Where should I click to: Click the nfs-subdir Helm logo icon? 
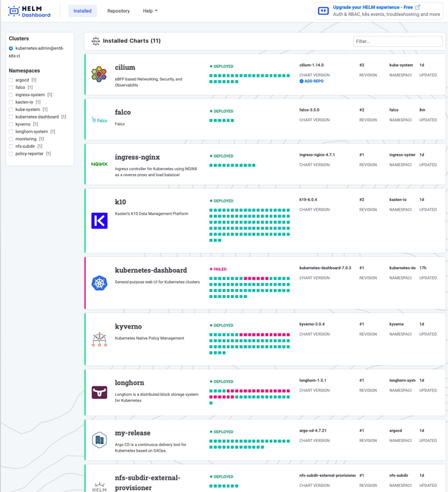click(x=99, y=487)
